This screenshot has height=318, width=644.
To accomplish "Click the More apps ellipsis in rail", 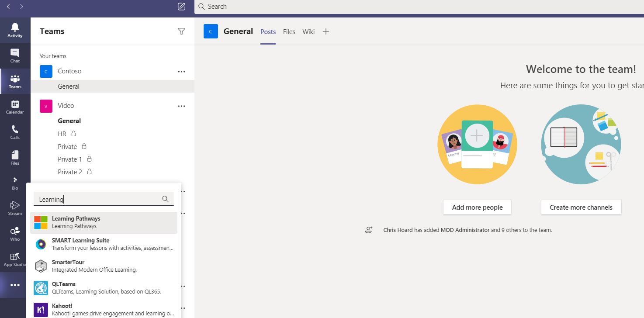I will [x=15, y=285].
